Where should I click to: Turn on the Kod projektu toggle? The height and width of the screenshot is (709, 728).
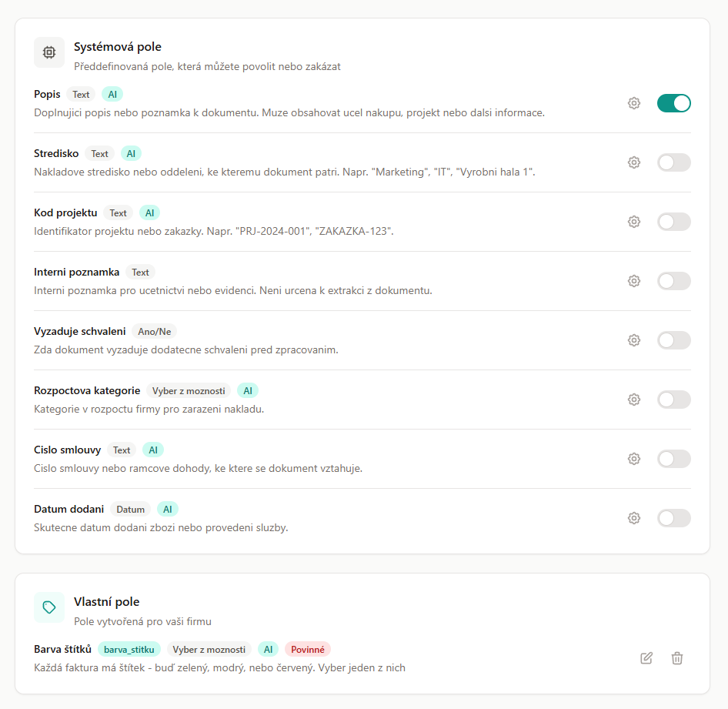(673, 222)
